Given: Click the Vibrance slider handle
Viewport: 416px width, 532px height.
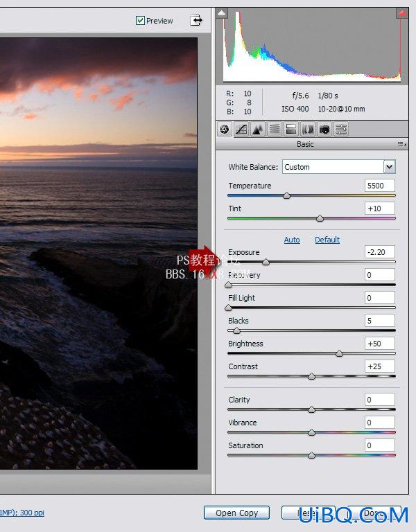Looking at the screenshot, I should tap(311, 432).
